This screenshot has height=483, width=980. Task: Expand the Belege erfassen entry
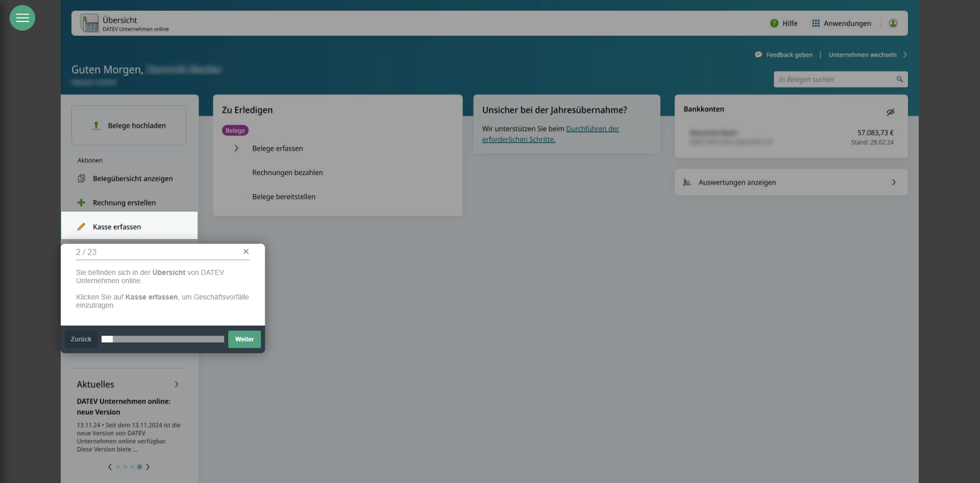point(237,149)
